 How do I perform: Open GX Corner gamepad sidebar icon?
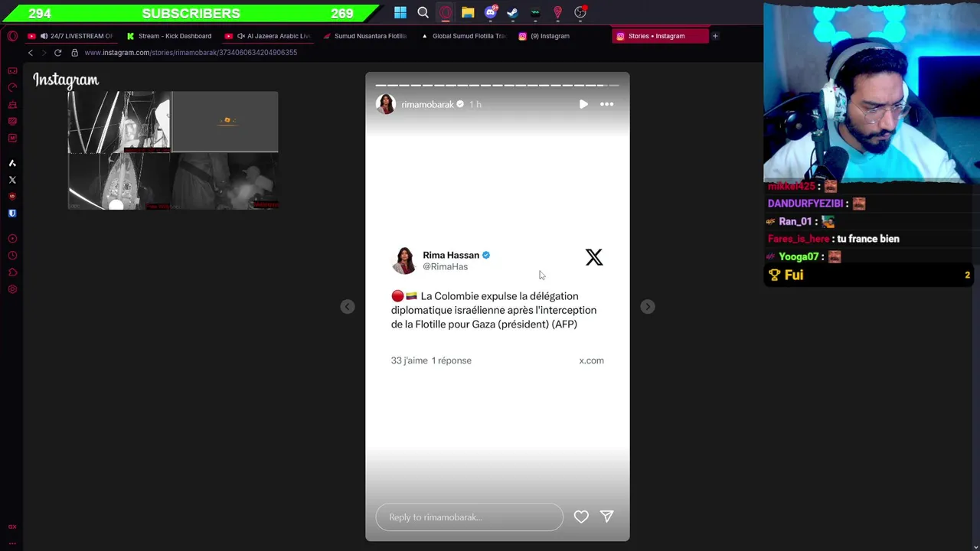click(12, 70)
